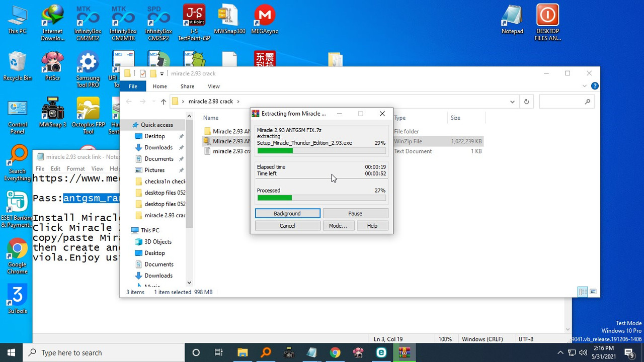Screen dimensions: 644x362
Task: Pause the extraction
Action: (x=355, y=214)
